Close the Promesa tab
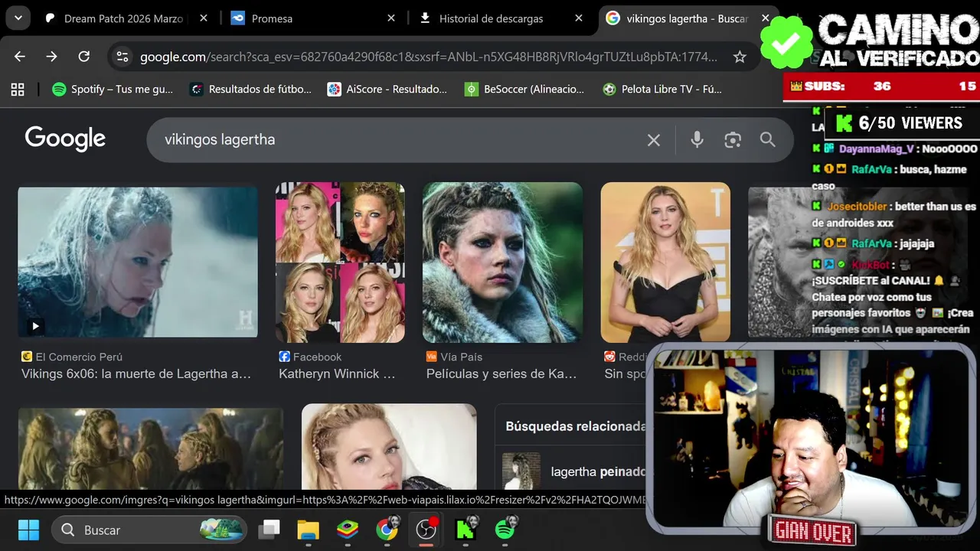The height and width of the screenshot is (551, 980). 391,18
